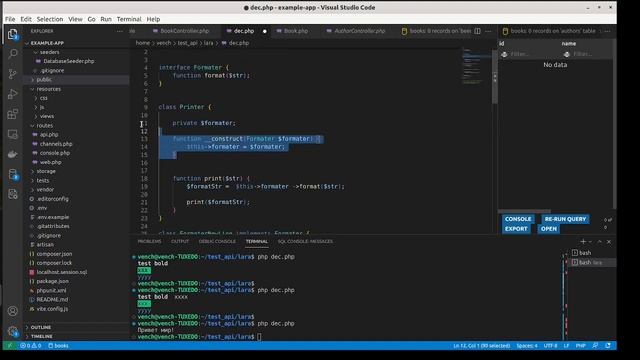Screen dimensions: 640x360
Task: Create a new terminal with plus icon
Action: point(583,242)
